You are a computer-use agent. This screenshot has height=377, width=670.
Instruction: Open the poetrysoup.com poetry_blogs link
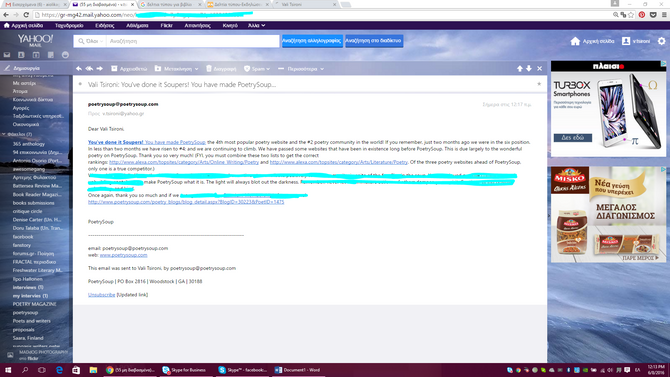[x=186, y=202]
